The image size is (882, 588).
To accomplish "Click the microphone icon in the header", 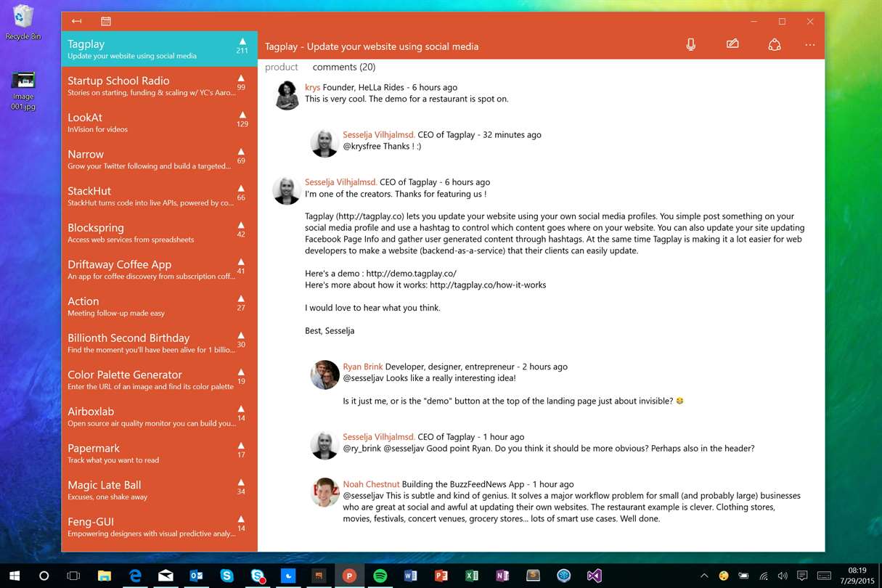I will (x=691, y=45).
